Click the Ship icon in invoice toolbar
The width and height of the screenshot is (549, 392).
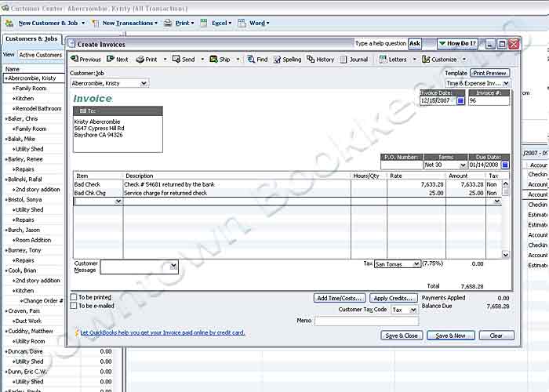coord(220,59)
